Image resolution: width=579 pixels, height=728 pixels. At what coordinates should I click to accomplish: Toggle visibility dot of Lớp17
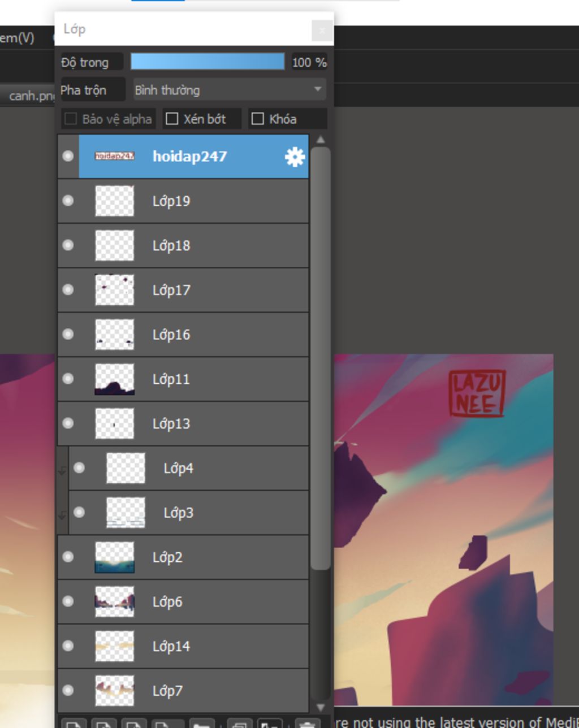(x=68, y=289)
